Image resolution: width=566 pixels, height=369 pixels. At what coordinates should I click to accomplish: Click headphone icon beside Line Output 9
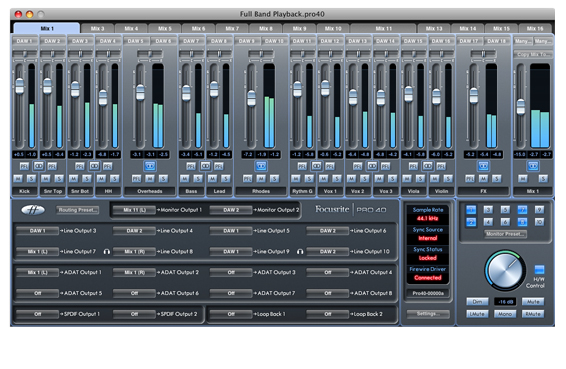[300, 251]
